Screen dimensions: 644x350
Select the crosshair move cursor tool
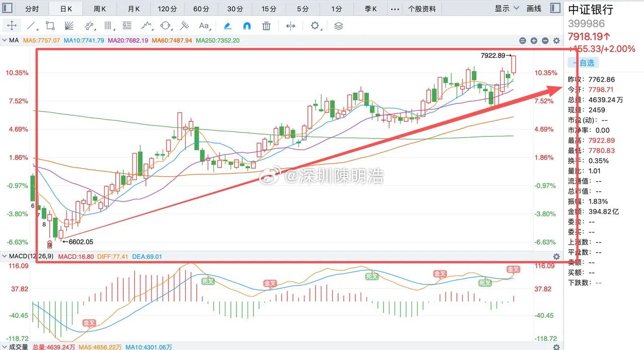[11, 26]
